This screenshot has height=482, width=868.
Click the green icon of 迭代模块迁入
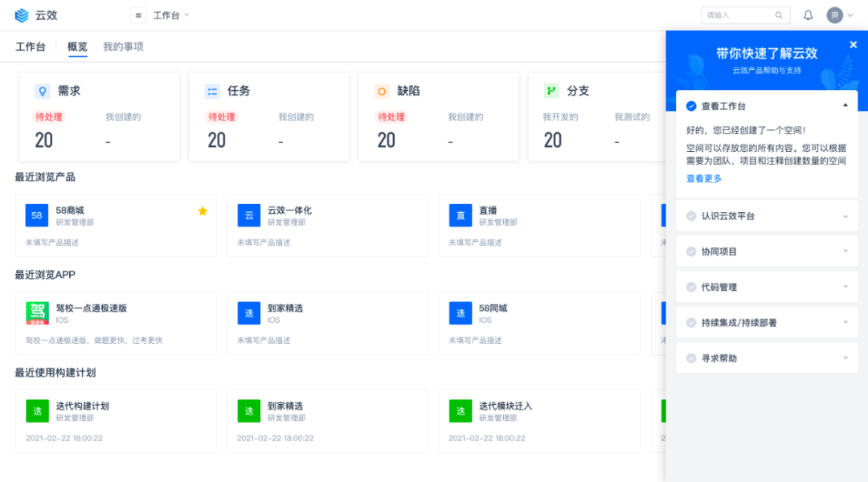click(460, 411)
